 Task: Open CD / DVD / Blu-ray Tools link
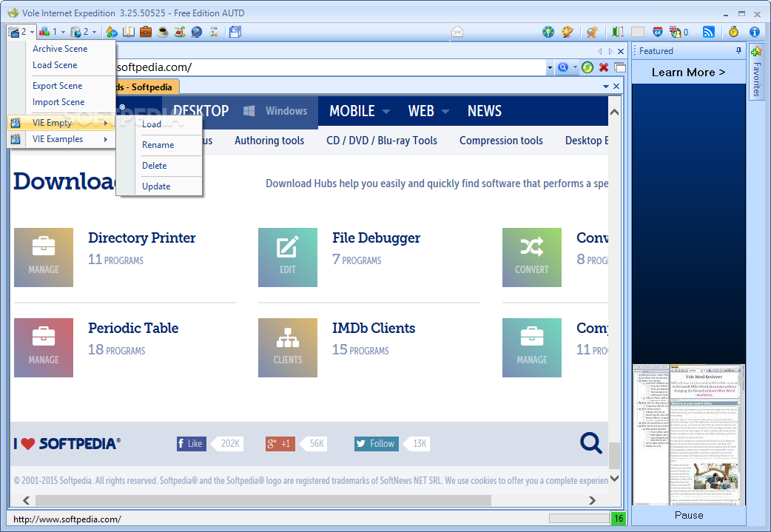(382, 141)
